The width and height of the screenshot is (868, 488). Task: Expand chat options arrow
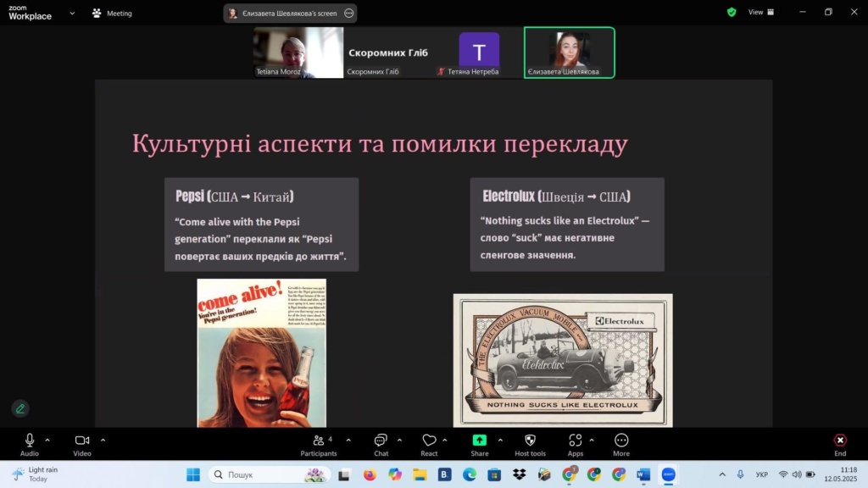(x=400, y=441)
